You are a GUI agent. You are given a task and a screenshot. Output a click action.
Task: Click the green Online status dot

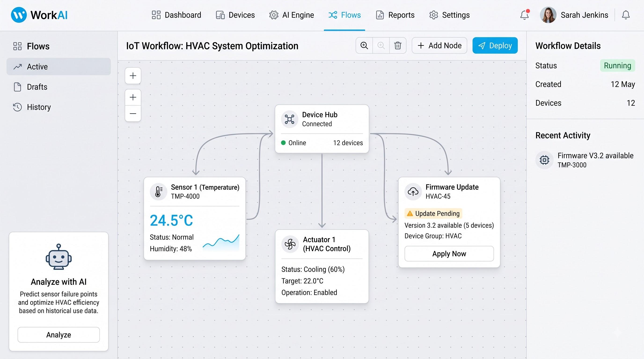coord(283,143)
